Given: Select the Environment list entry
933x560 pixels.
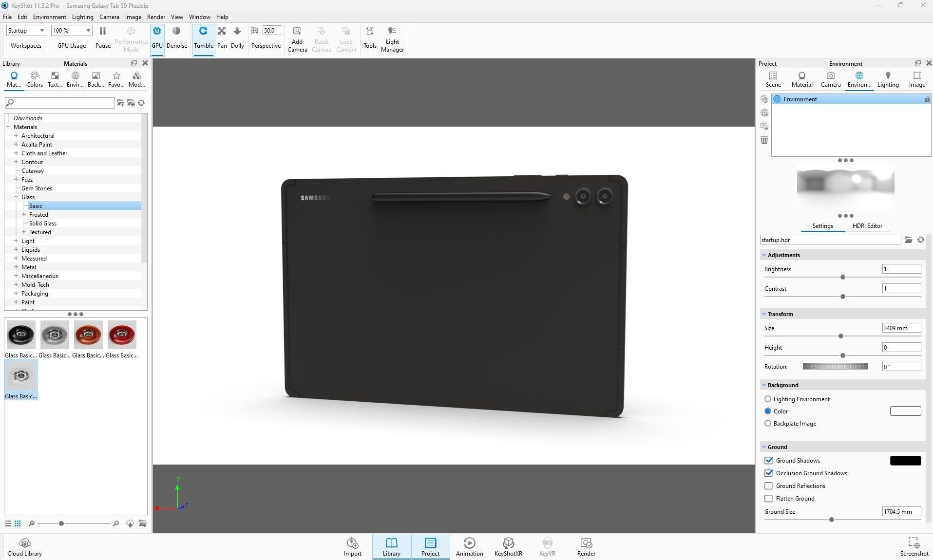Looking at the screenshot, I should pyautogui.click(x=851, y=99).
